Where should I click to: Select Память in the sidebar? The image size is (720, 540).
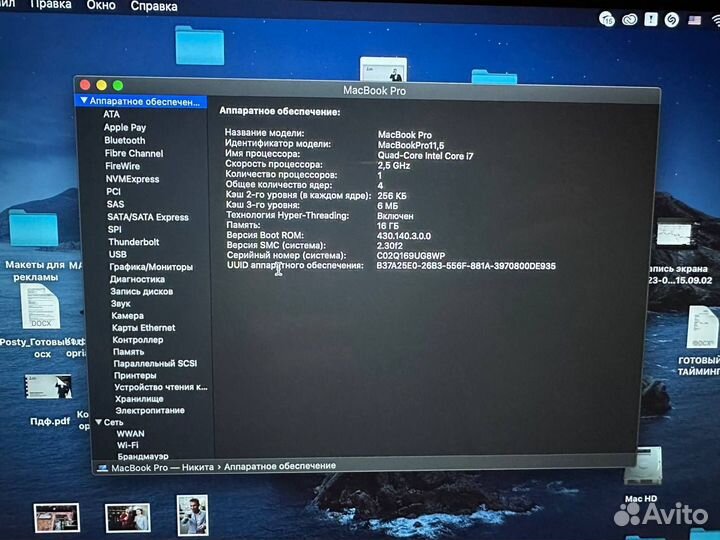coord(129,351)
